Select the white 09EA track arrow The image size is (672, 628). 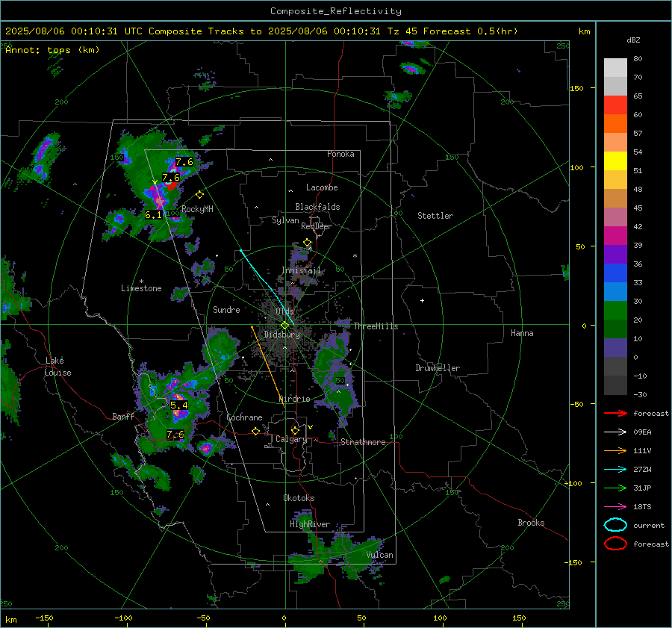tap(615, 432)
